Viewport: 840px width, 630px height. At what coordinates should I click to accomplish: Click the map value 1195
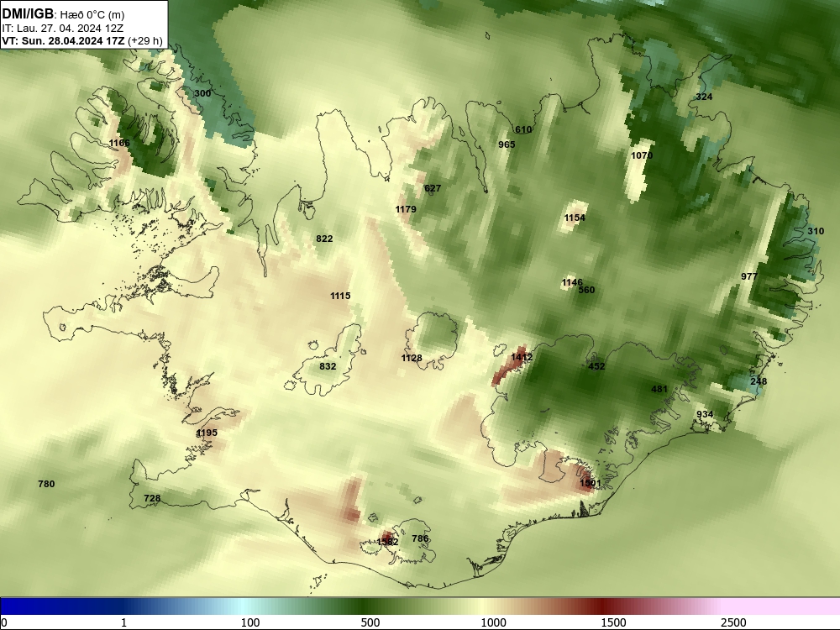[x=207, y=433]
